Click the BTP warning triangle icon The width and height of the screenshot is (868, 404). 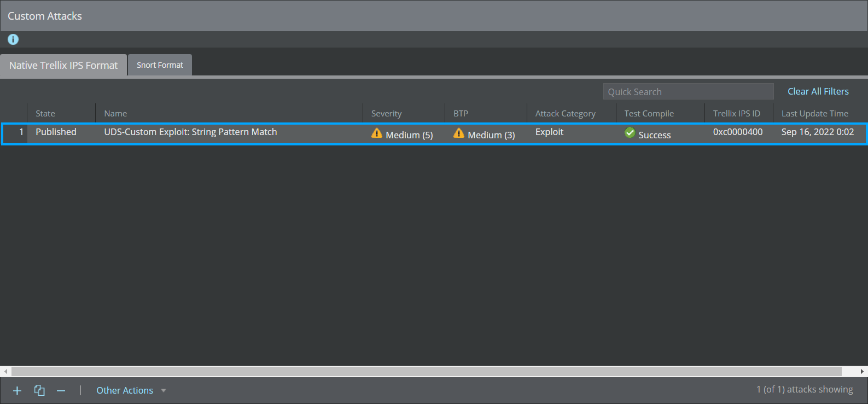point(459,133)
